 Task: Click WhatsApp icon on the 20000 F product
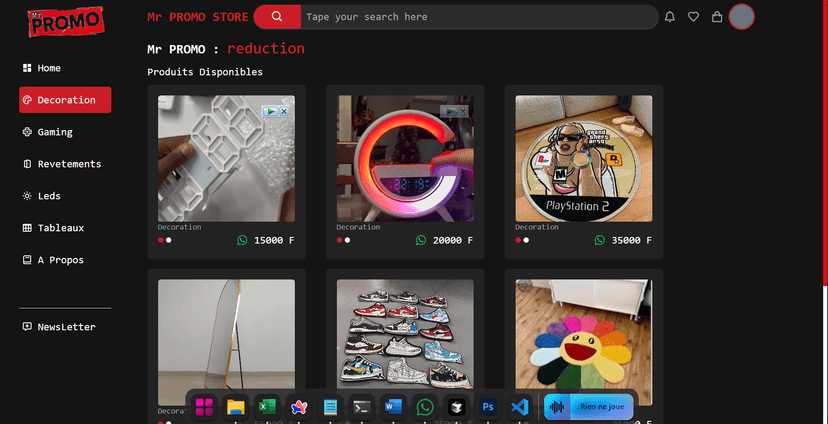tap(421, 240)
